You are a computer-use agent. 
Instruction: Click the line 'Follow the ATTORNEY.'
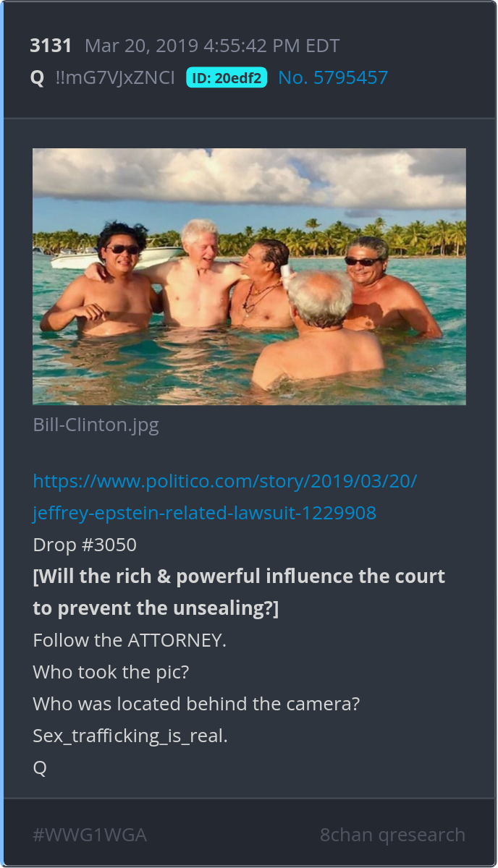point(130,640)
